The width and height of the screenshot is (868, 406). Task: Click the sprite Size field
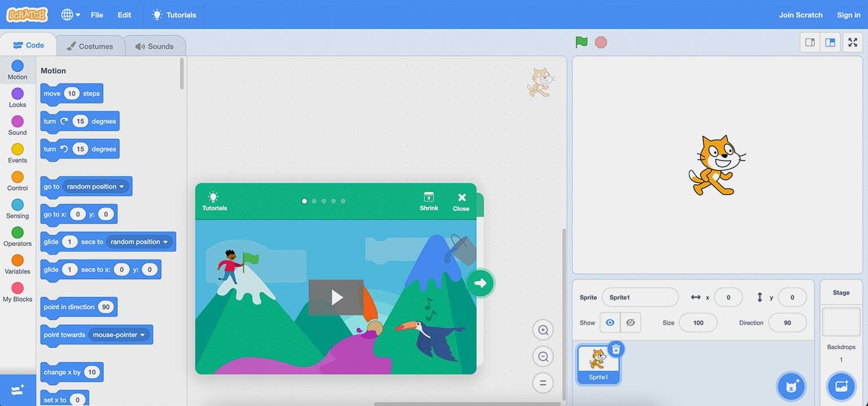698,323
